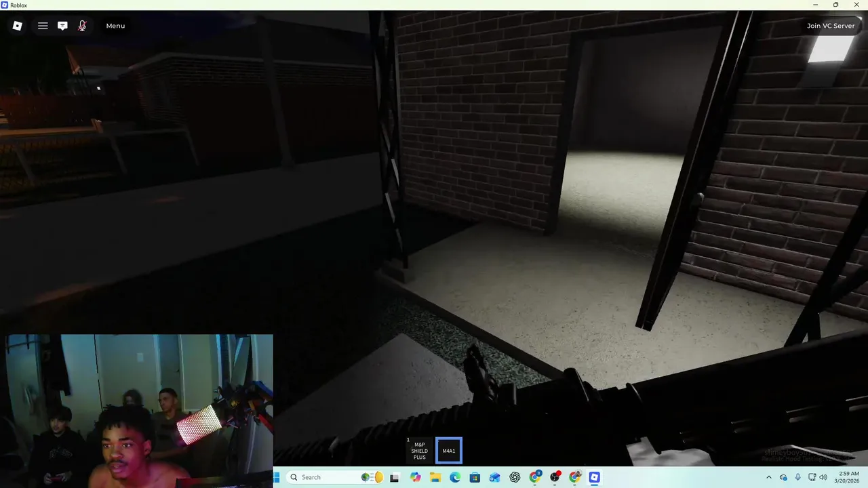Open the Roblox logo menu in-game
Screen dimensions: 868x488
18,26
